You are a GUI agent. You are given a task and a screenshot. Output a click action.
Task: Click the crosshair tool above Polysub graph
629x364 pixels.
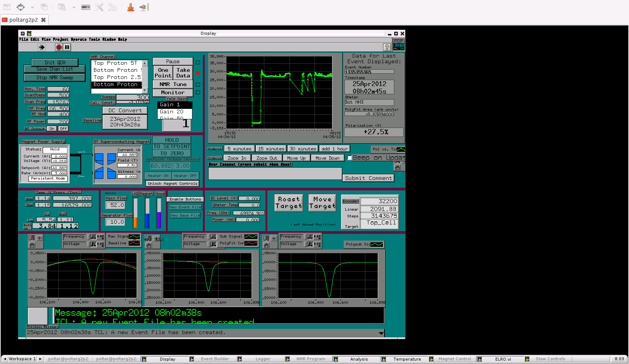pyautogui.click(x=274, y=238)
